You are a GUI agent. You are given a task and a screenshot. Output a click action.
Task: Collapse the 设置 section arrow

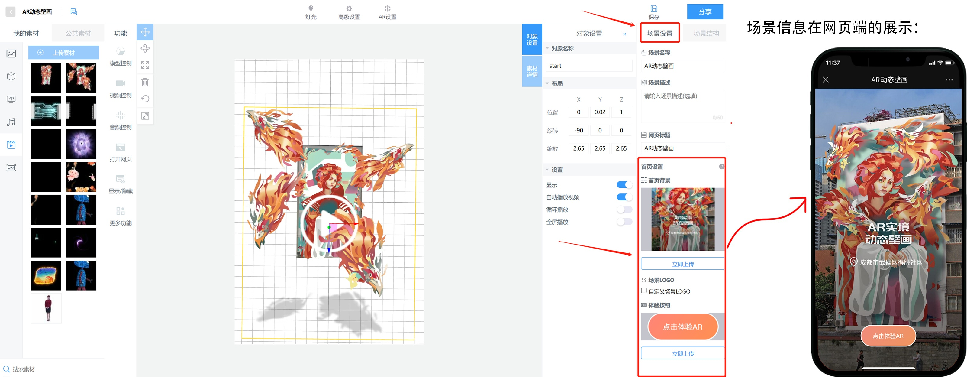tap(547, 170)
